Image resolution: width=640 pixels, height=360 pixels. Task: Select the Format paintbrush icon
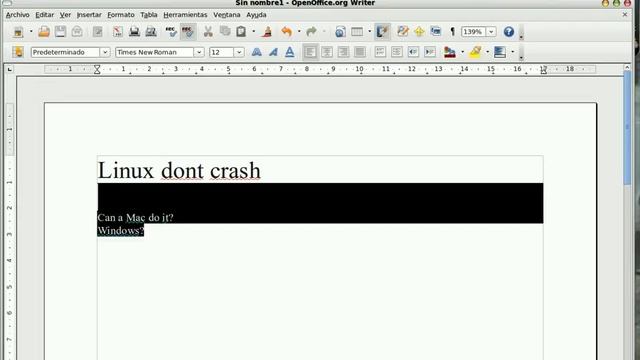coord(267,32)
